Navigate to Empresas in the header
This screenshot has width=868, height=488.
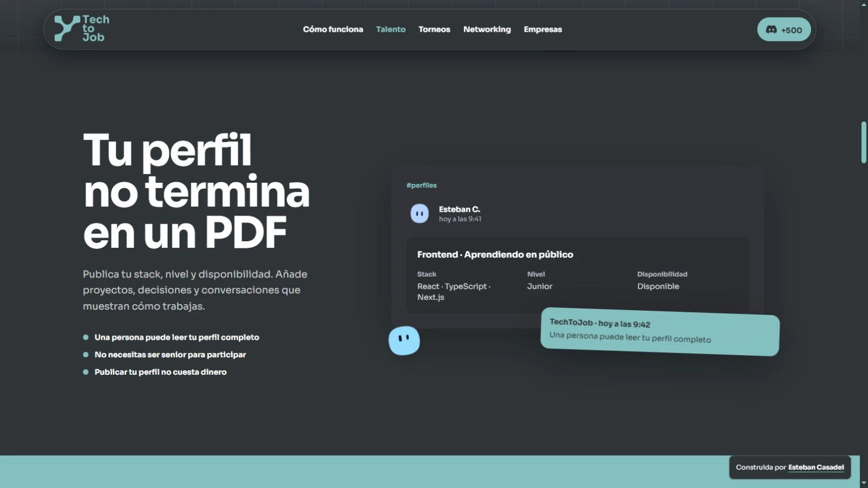click(x=543, y=30)
